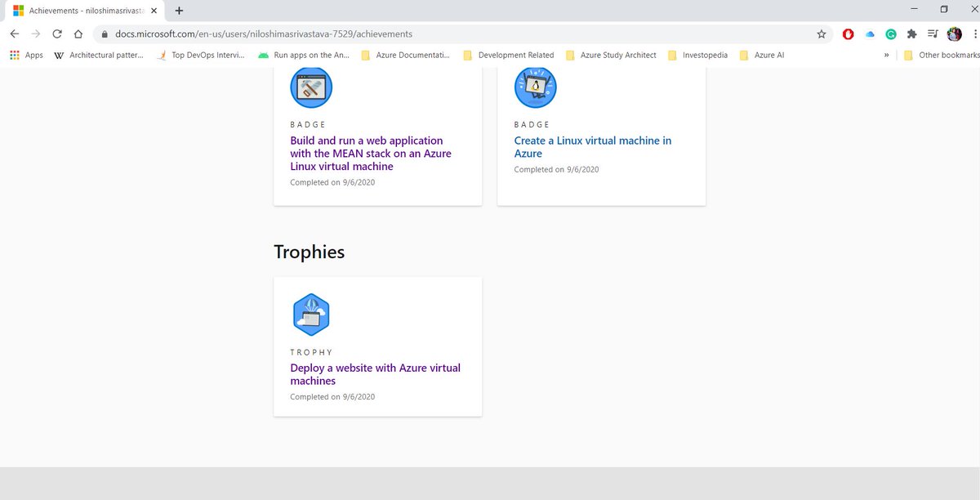Open Deploy a website with Azure link
This screenshot has height=500, width=980.
coord(376,374)
